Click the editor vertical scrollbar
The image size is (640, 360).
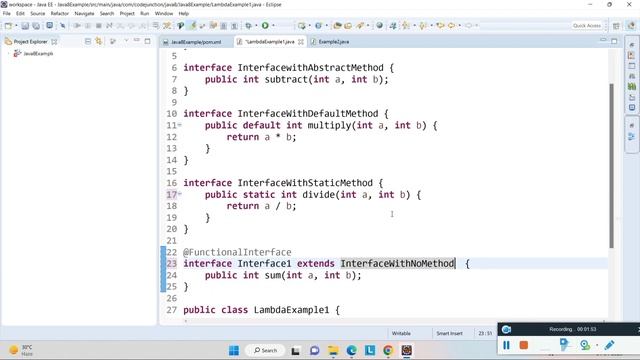[x=611, y=165]
